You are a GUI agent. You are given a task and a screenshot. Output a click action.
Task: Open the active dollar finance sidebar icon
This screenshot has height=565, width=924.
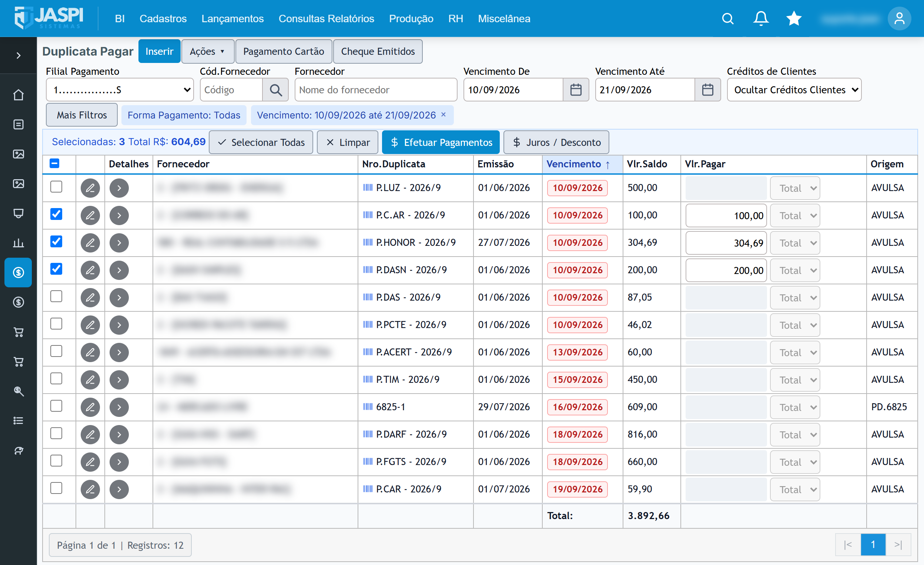point(19,273)
